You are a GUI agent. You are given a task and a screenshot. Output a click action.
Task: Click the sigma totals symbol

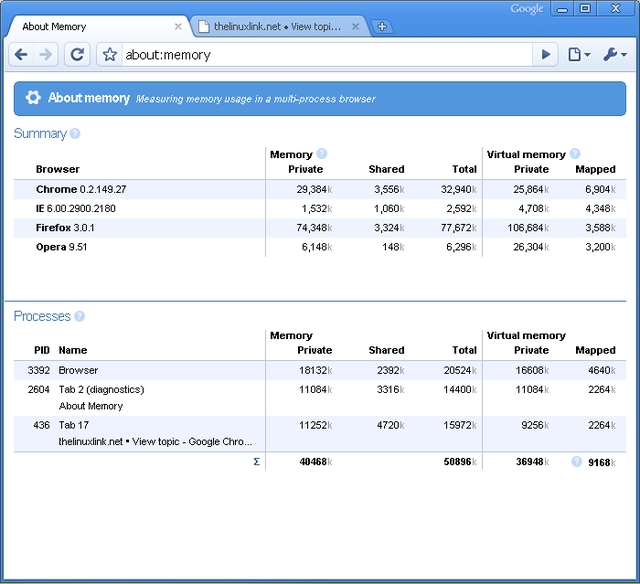(x=256, y=462)
